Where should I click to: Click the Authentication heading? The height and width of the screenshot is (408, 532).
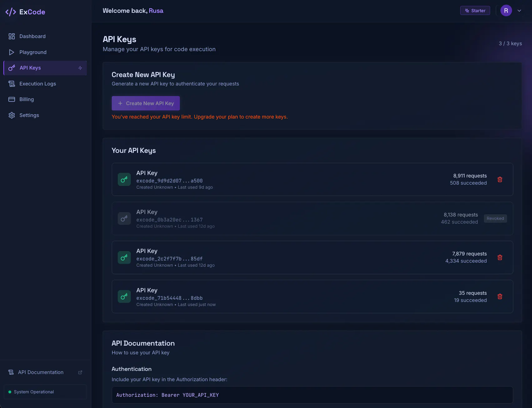(x=131, y=369)
